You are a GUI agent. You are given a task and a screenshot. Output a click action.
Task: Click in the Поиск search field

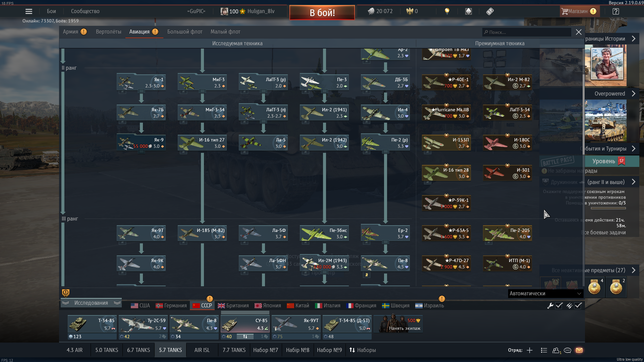pos(527,32)
